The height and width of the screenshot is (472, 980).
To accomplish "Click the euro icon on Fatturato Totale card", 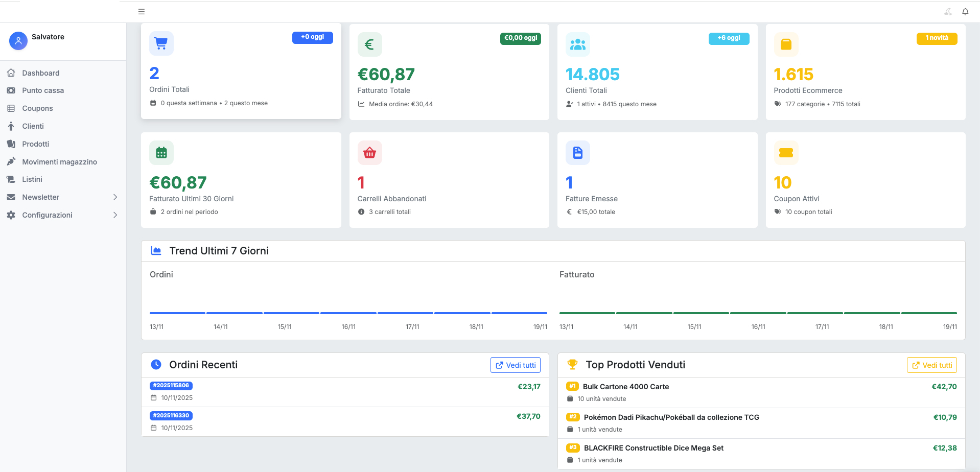I will 369,44.
